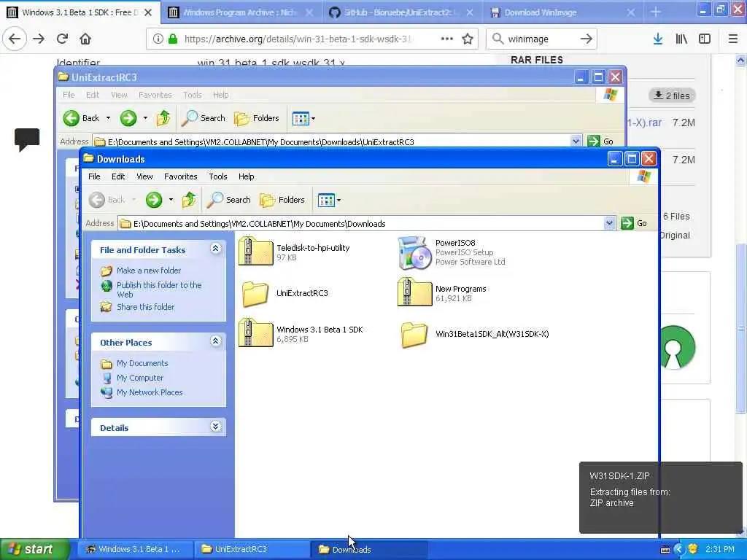Open a new Firefox tab
747x560 pixels.
pyautogui.click(x=656, y=12)
